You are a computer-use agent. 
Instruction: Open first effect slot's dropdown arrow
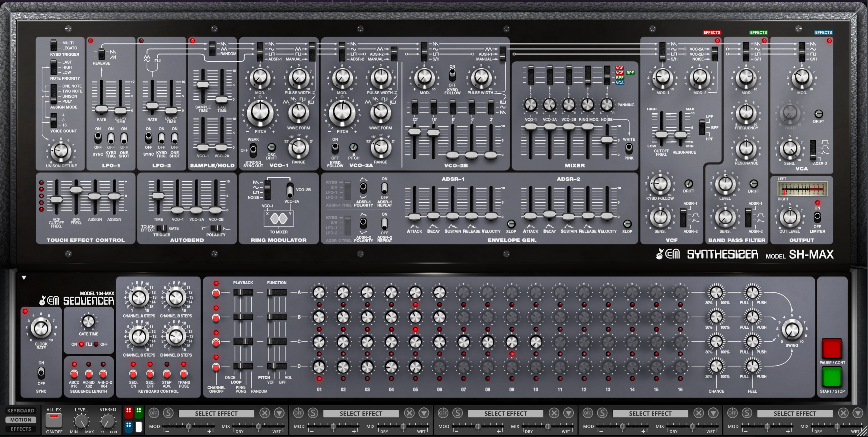tap(279, 413)
